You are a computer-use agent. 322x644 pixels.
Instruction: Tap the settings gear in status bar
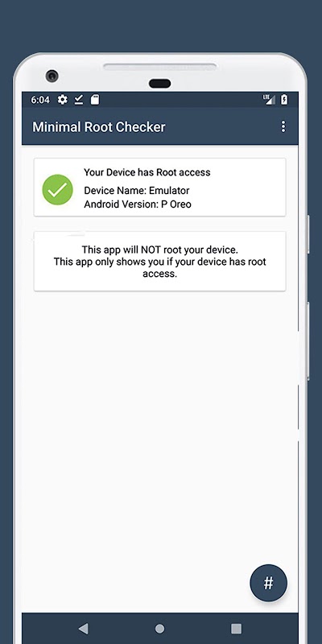63,99
